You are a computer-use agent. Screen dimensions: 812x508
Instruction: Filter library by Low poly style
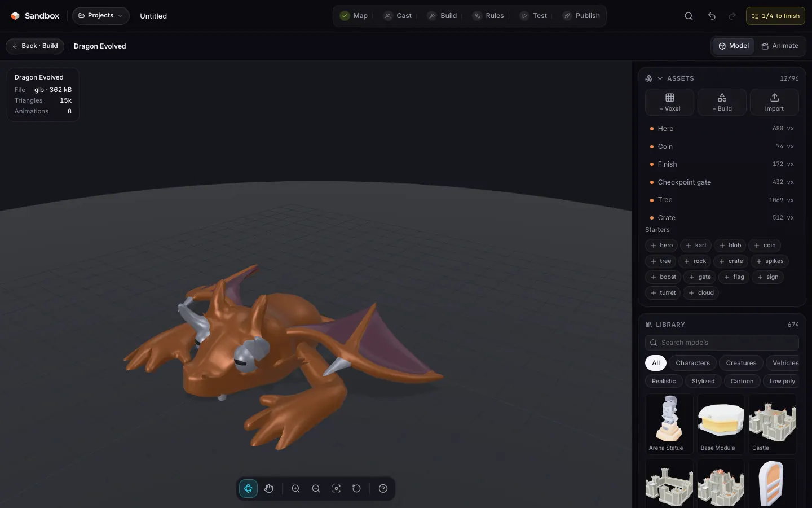[782, 382]
